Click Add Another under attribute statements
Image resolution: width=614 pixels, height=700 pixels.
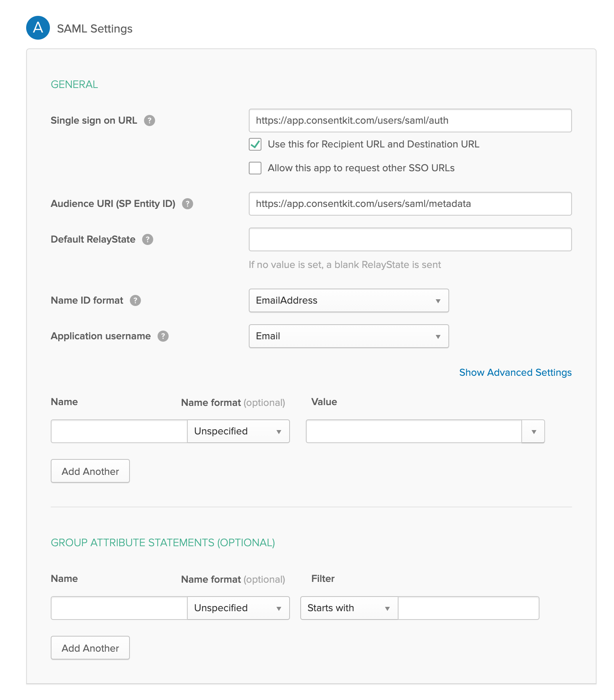pos(90,471)
